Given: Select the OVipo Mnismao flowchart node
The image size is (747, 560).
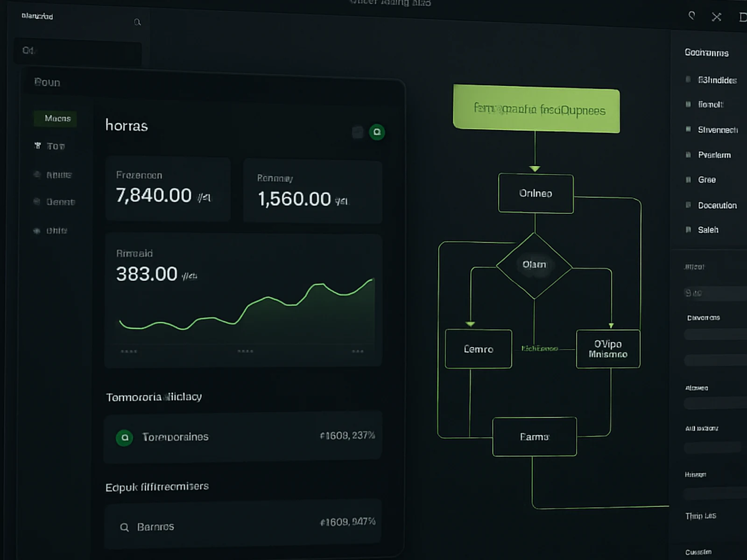Looking at the screenshot, I should (608, 349).
